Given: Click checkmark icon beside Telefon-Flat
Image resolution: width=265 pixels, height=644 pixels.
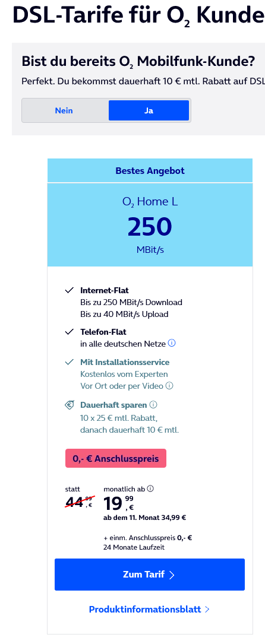Looking at the screenshot, I should 69,331.
